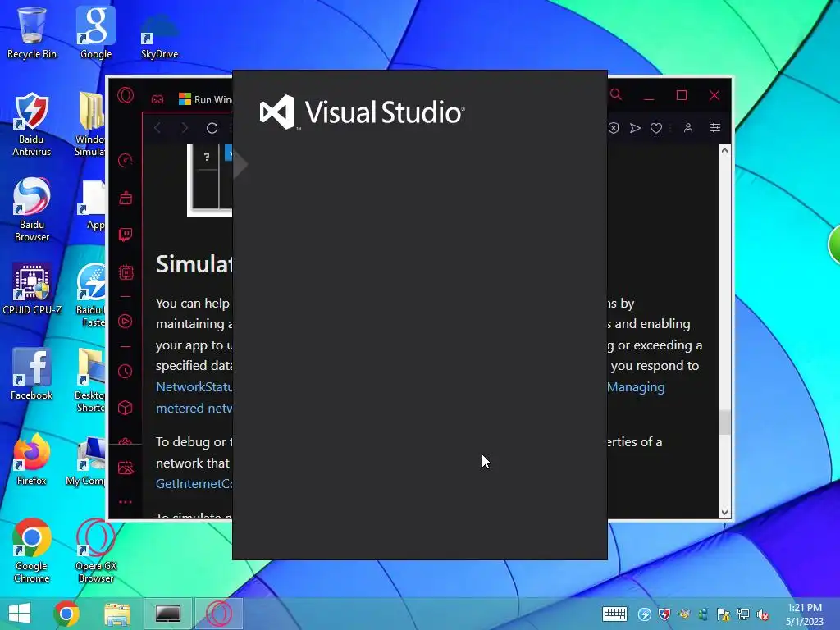Open Extensions cube icon in sidebar
This screenshot has height=630, width=840.
(x=126, y=408)
